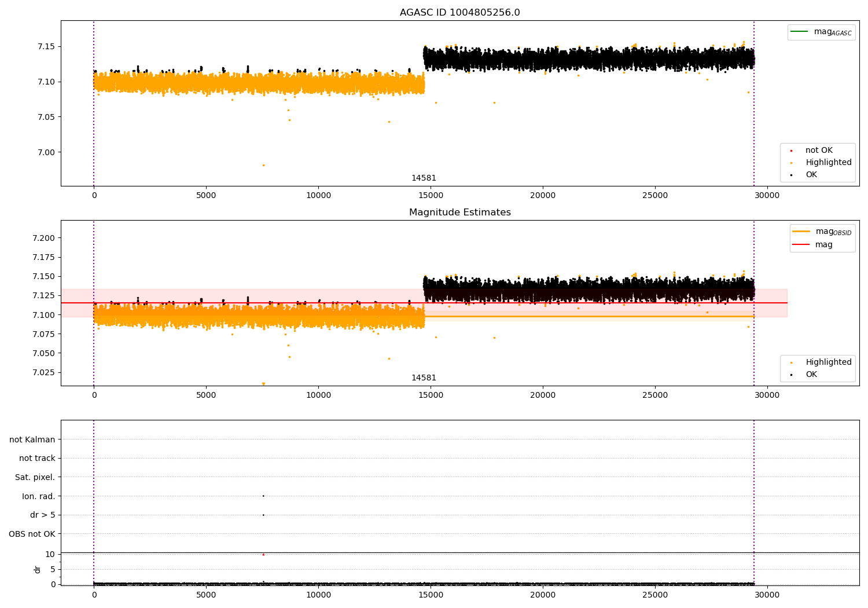Click the "not Kalman" axis label

point(32,439)
